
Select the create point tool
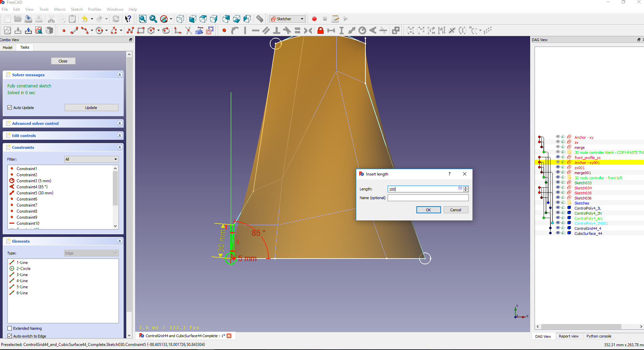coord(64,31)
